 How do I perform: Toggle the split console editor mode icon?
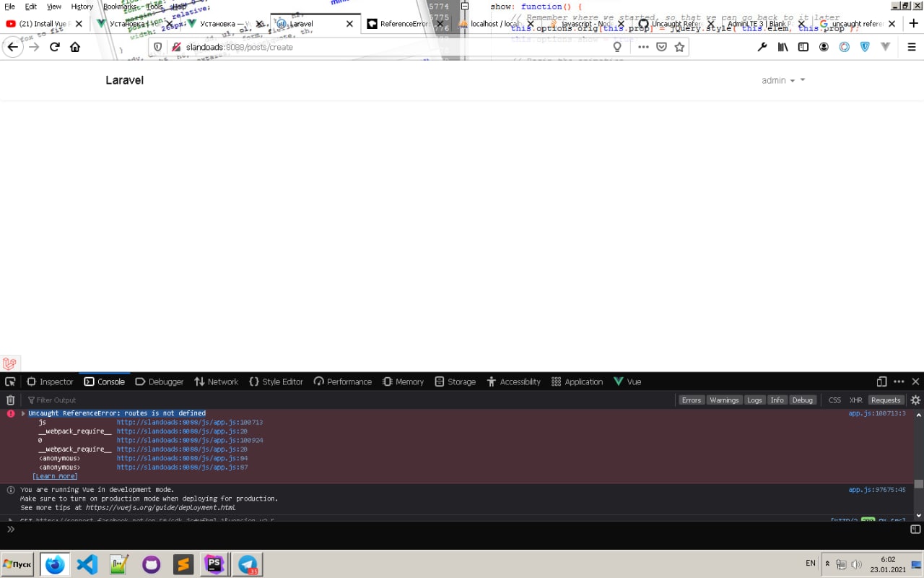[x=915, y=530]
